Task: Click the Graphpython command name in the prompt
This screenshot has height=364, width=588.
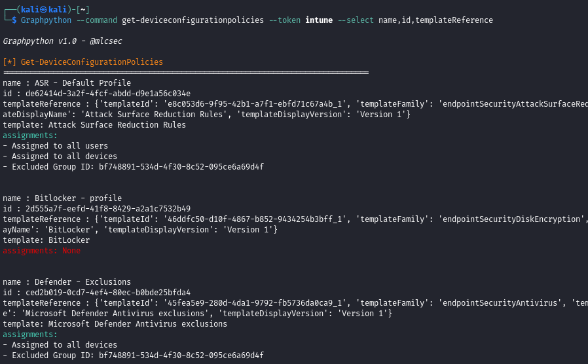Action: coord(46,20)
